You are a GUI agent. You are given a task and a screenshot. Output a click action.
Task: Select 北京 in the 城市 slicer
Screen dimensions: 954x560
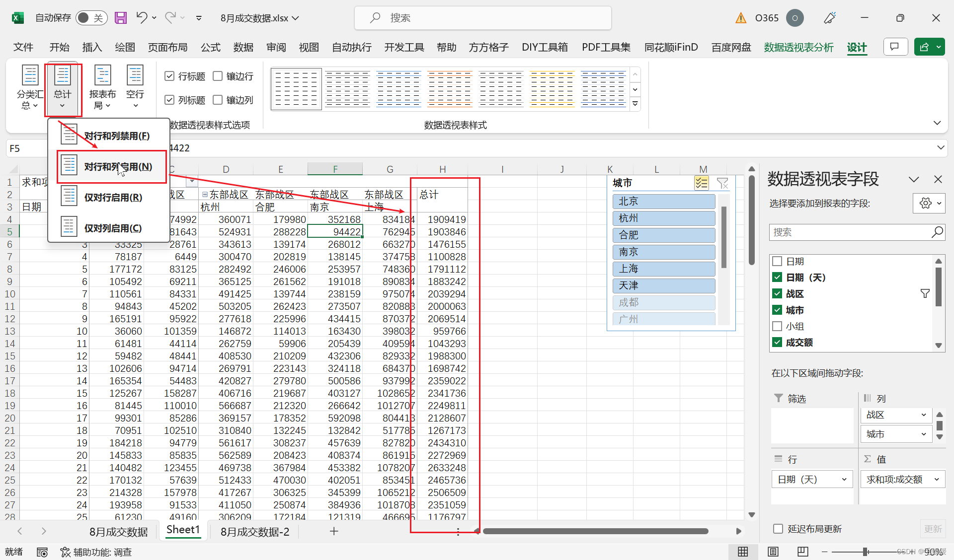pyautogui.click(x=664, y=201)
